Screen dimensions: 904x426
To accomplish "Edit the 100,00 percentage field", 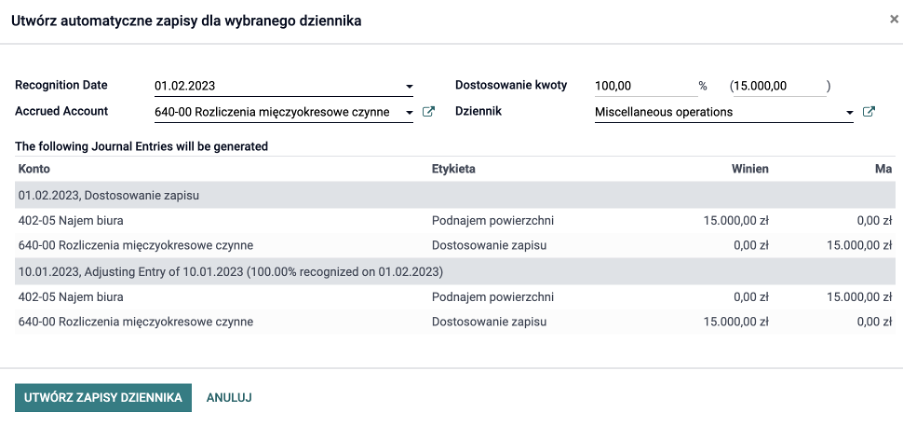I will coord(646,86).
